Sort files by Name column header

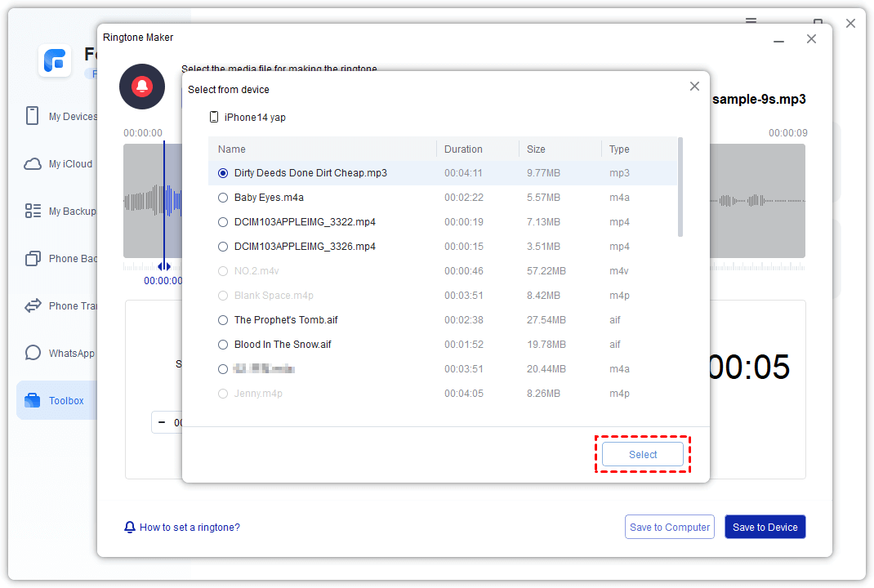pos(232,149)
